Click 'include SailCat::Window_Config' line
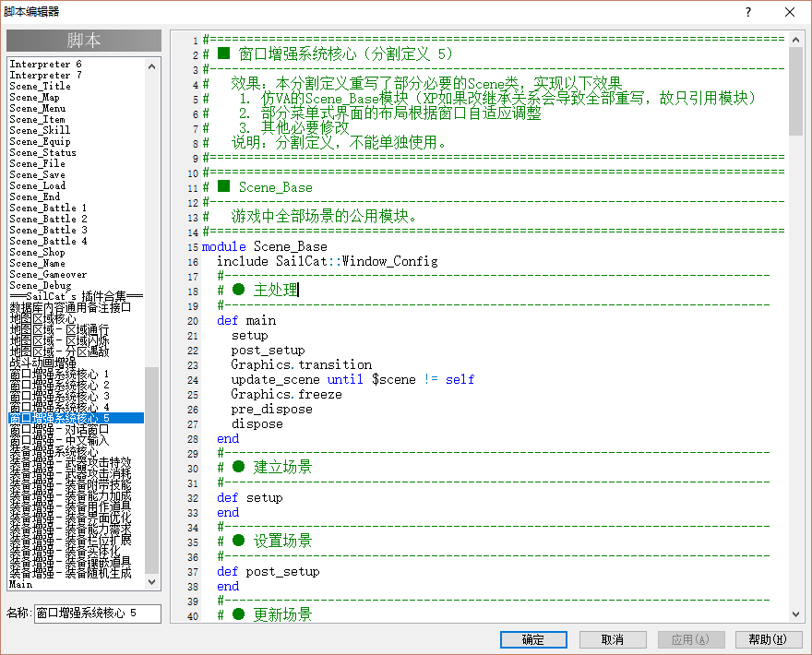This screenshot has height=655, width=812. pyautogui.click(x=328, y=261)
